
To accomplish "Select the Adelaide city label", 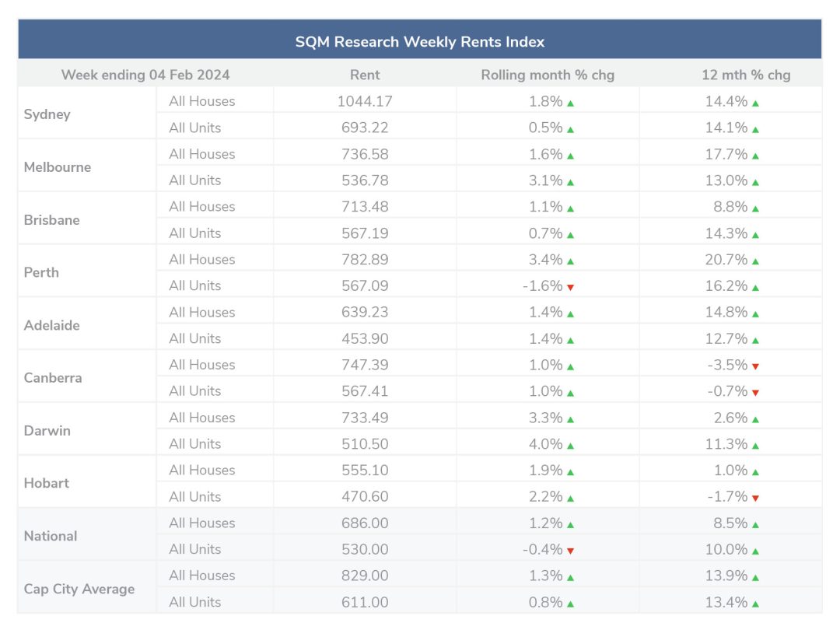I will click(51, 325).
